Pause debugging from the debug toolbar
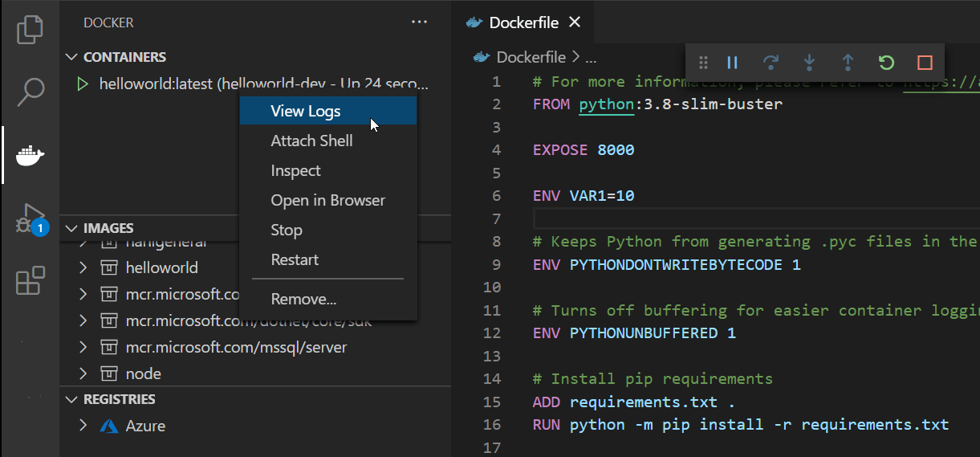Screen dimensions: 980x457 click(x=732, y=63)
